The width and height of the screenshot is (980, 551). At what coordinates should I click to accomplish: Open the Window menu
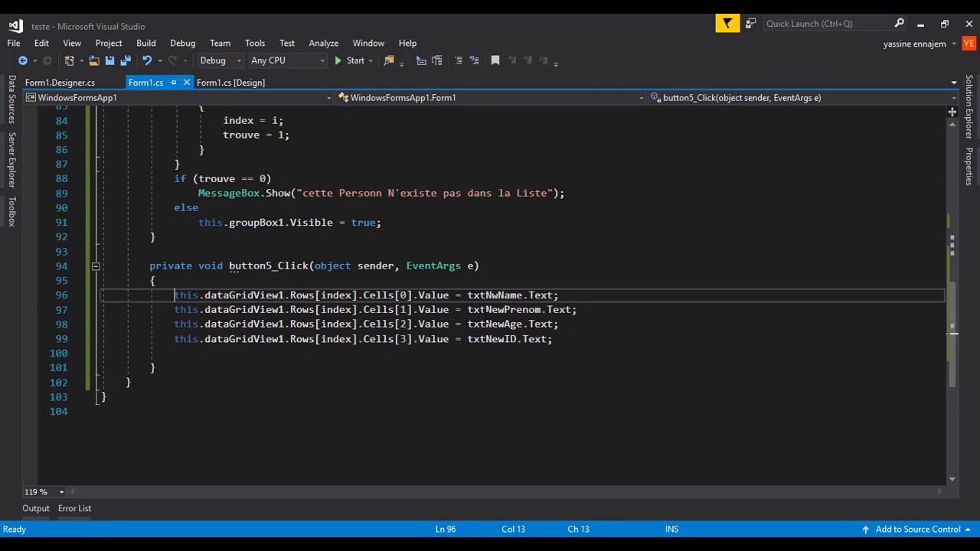368,43
